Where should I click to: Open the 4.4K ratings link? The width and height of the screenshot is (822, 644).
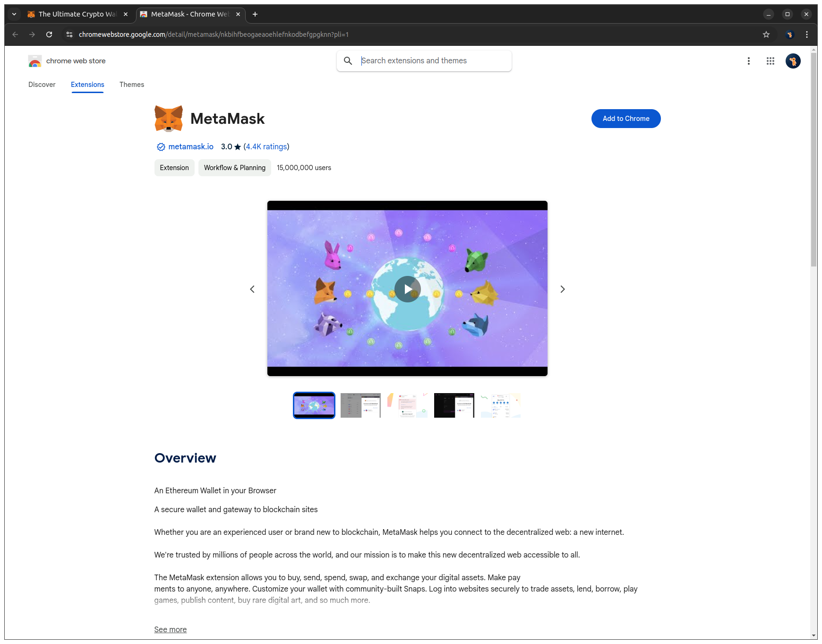266,147
